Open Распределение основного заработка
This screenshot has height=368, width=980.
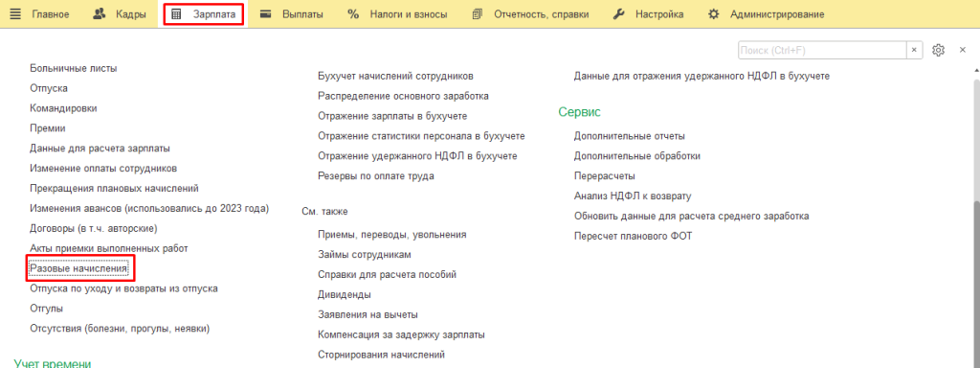click(x=404, y=97)
